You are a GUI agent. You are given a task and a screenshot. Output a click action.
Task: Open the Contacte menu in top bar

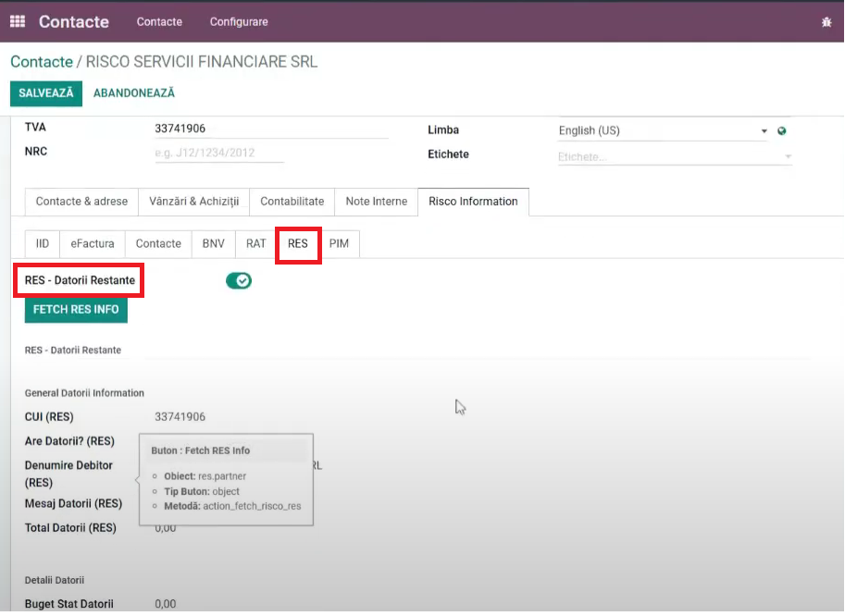[159, 22]
